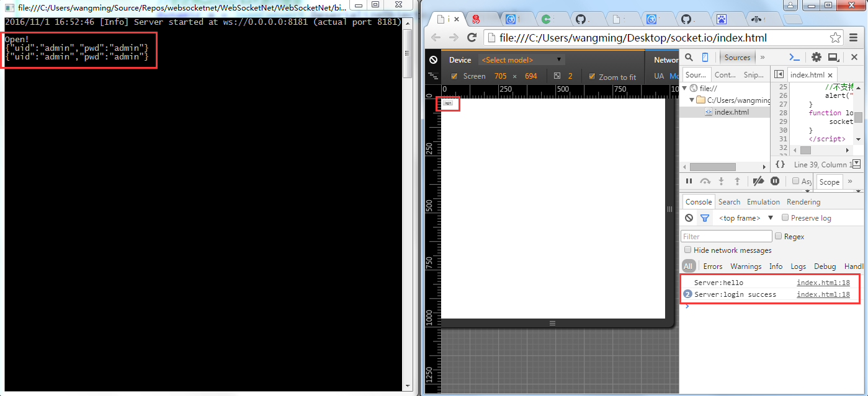Toggle the console filter funnel icon
868x396 pixels.
pos(705,218)
